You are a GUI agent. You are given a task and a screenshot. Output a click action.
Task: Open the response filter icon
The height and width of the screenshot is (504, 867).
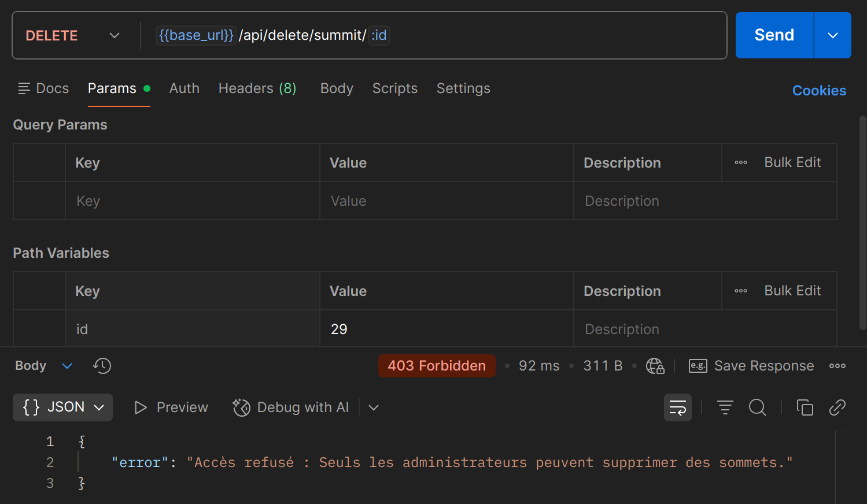pos(725,407)
